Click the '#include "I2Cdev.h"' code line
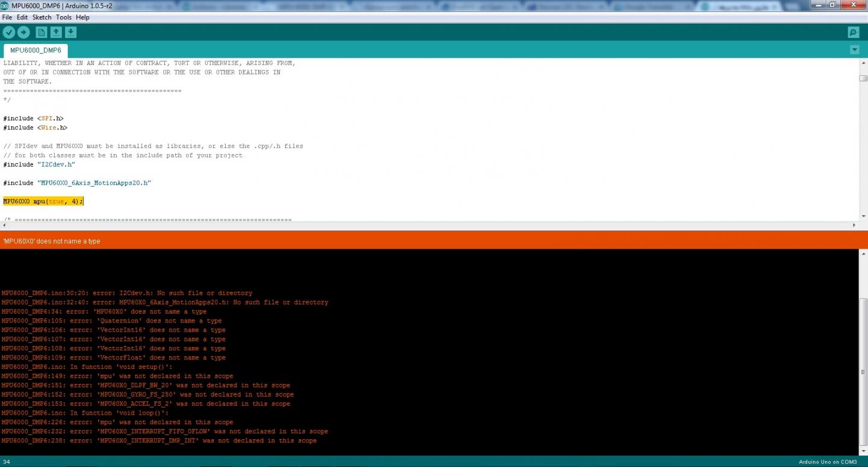This screenshot has height=467, width=868. (x=39, y=164)
